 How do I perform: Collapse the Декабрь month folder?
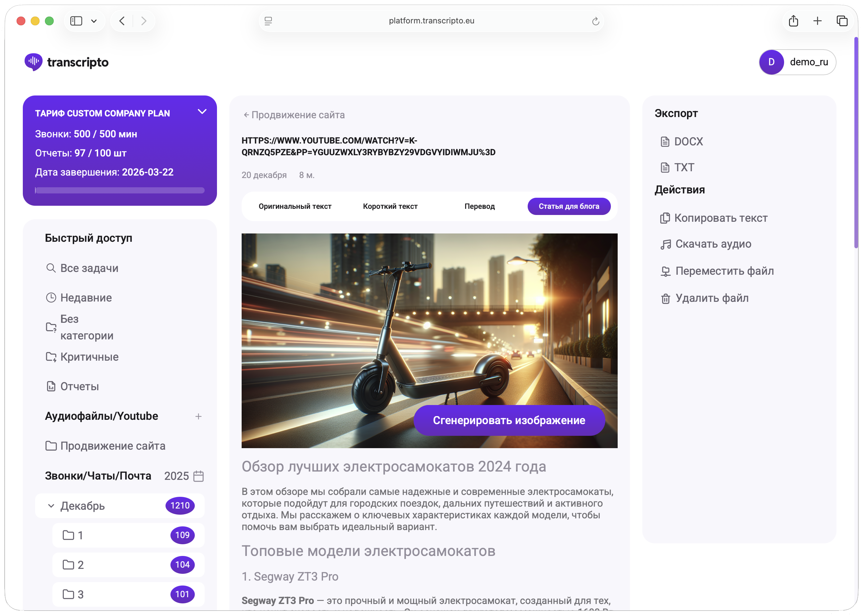[x=51, y=506]
